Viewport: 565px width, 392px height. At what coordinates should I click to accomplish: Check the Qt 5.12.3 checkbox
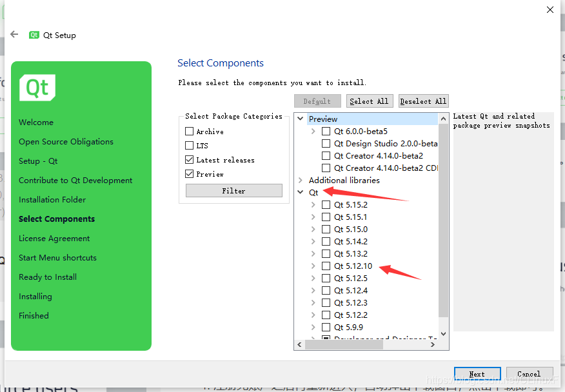(326, 302)
